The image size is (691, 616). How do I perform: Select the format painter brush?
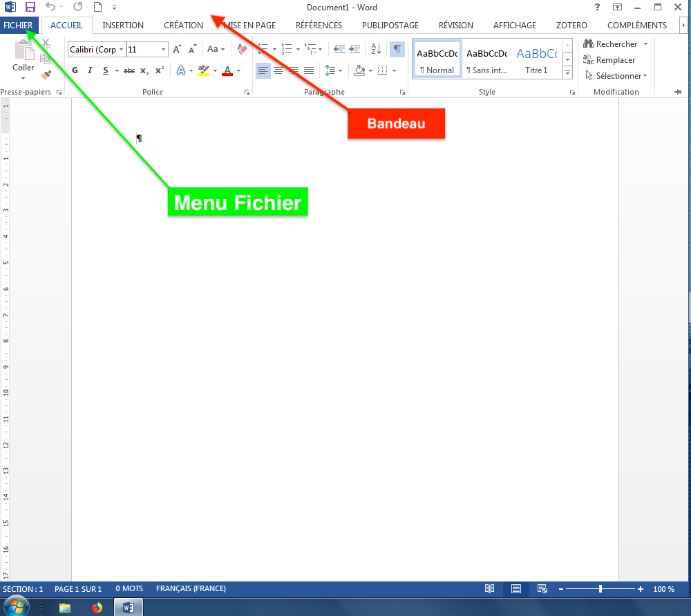click(x=46, y=75)
